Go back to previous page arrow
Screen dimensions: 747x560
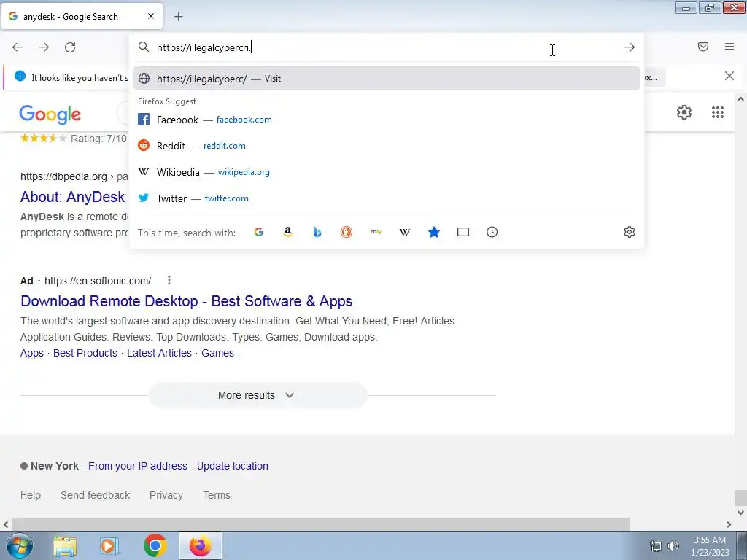click(x=18, y=47)
